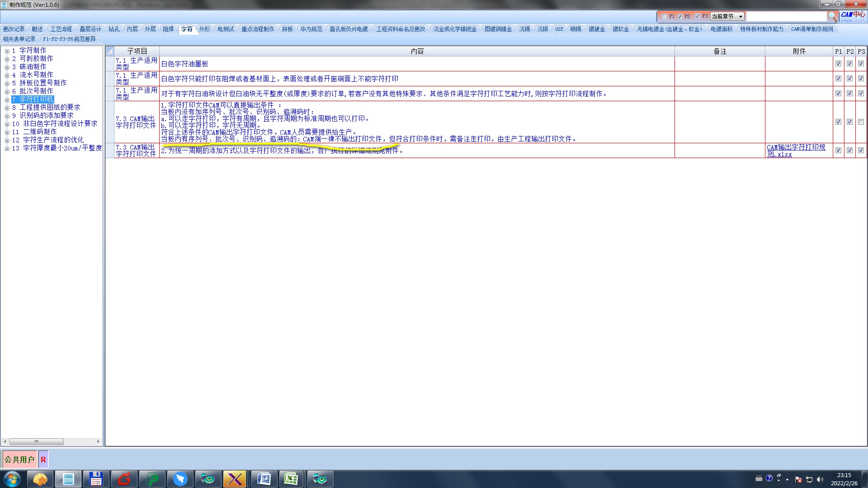Select 9 识别码的添加要求 in the tree

click(46, 116)
